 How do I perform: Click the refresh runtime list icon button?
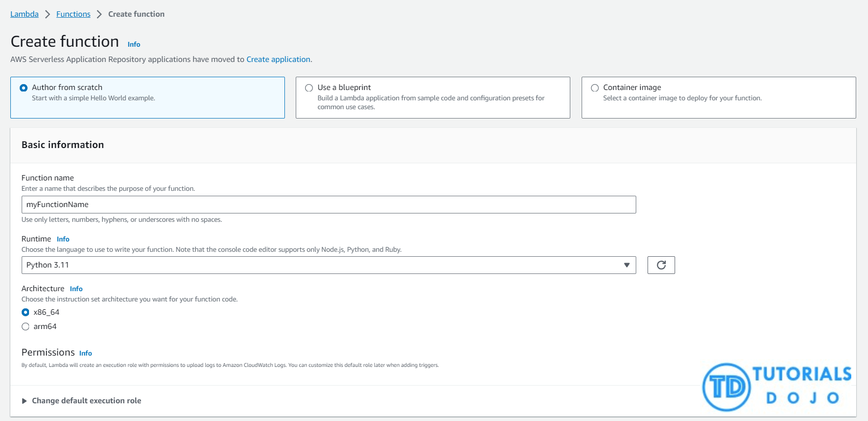(x=661, y=265)
